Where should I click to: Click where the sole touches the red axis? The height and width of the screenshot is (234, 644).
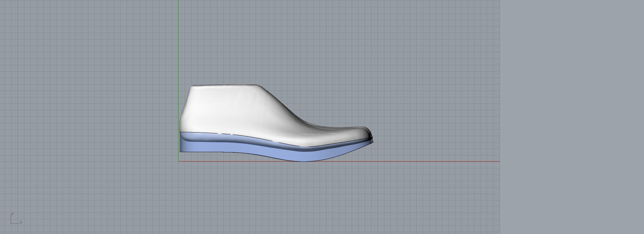pos(304,161)
